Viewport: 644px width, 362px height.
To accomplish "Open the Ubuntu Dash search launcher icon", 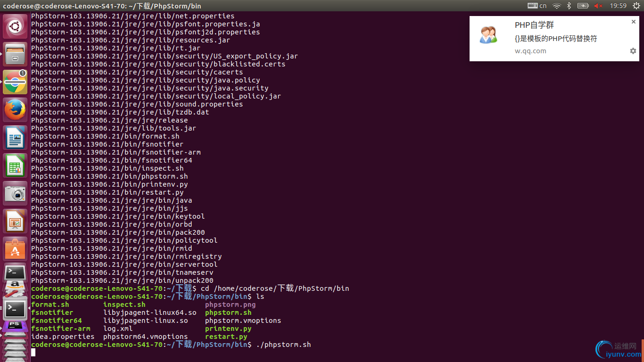I will (x=15, y=26).
